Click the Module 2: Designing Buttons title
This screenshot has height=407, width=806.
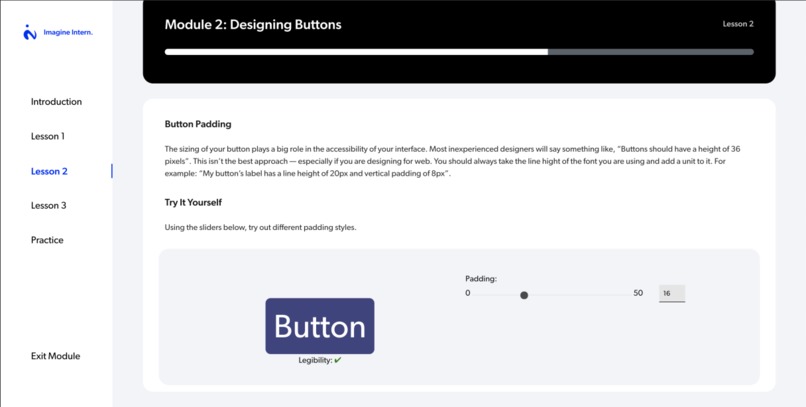(x=253, y=25)
